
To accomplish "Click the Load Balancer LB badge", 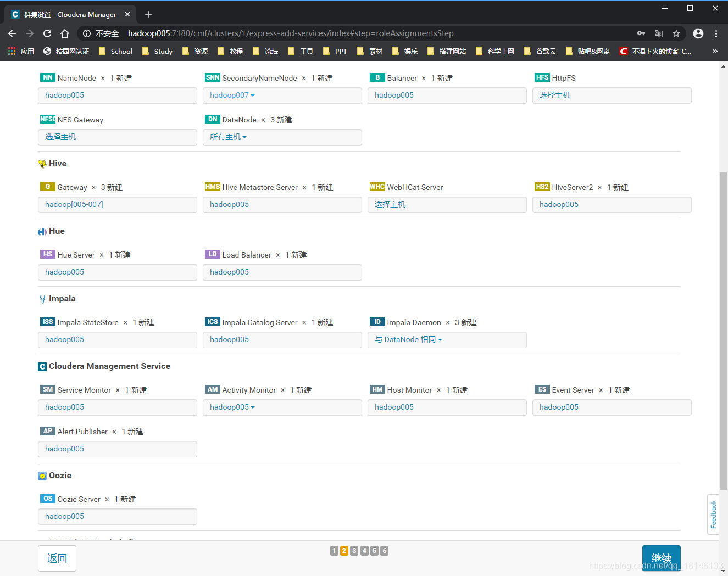I will click(x=213, y=254).
